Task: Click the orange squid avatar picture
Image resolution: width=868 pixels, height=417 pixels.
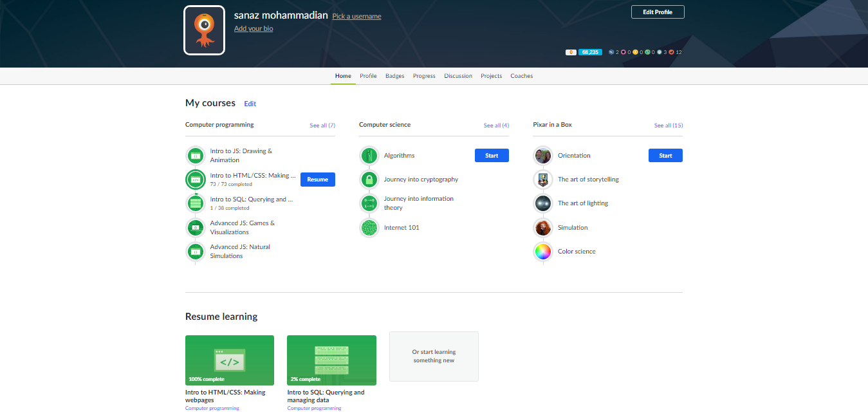Action: click(204, 30)
